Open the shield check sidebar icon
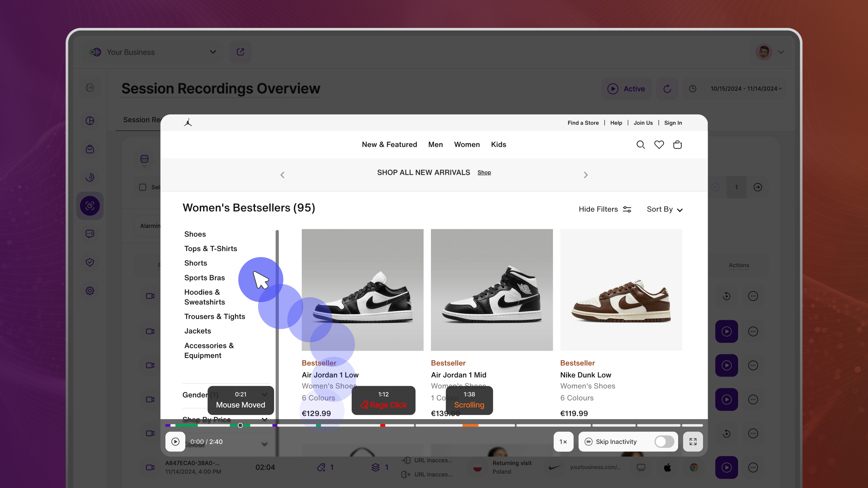Image resolution: width=868 pixels, height=488 pixels. tap(90, 262)
